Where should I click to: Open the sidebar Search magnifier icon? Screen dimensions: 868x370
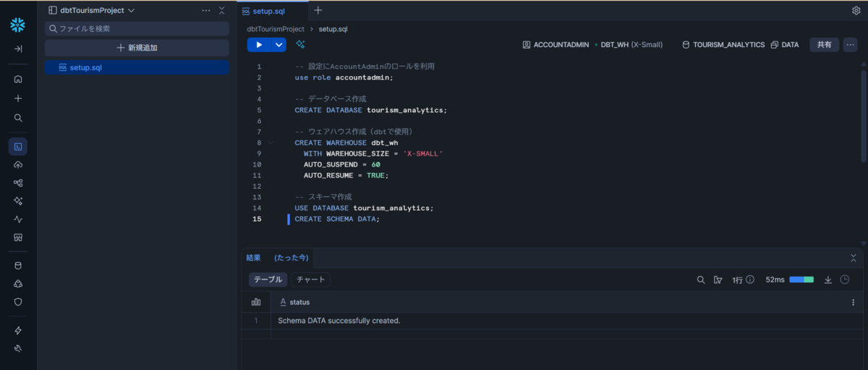[x=18, y=117]
